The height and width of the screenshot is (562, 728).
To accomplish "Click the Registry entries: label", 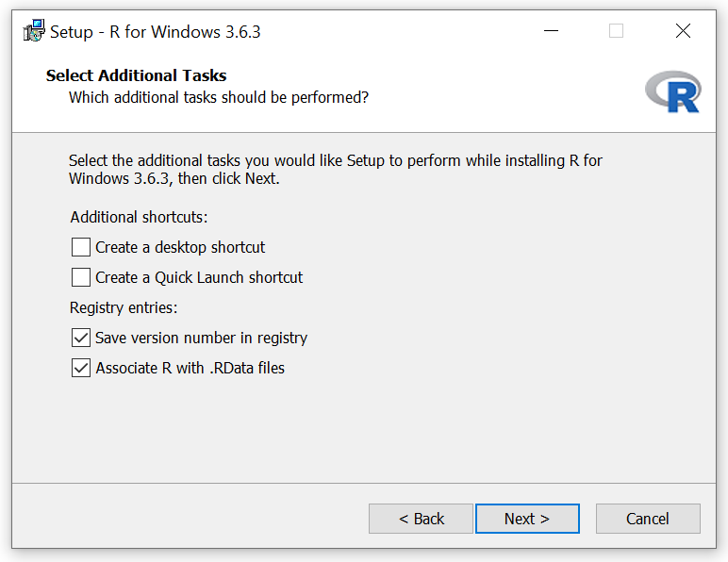I will (124, 307).
